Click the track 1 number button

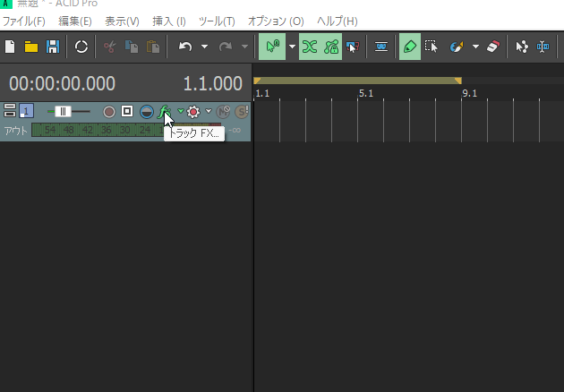pyautogui.click(x=27, y=112)
